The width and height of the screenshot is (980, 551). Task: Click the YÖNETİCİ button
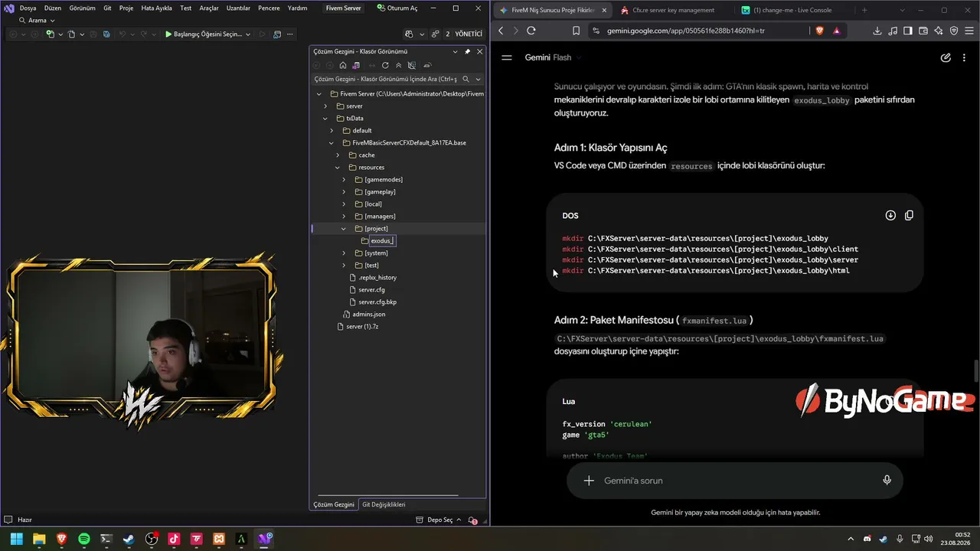pos(469,34)
